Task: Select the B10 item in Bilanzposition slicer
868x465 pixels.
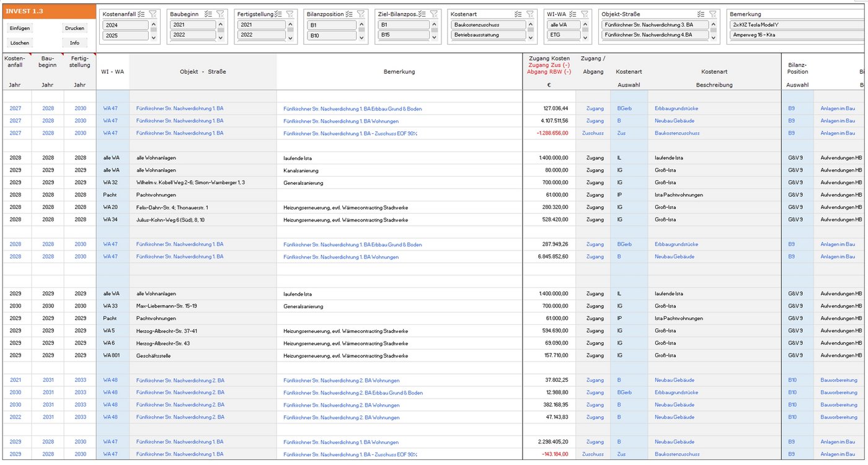Action: pos(332,35)
